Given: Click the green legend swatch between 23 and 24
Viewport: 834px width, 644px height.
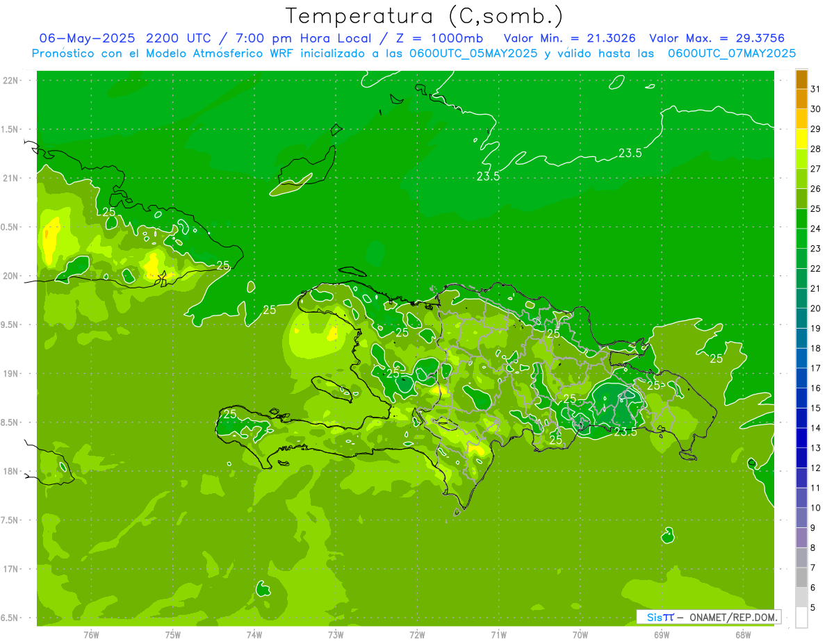Looking at the screenshot, I should click(801, 238).
